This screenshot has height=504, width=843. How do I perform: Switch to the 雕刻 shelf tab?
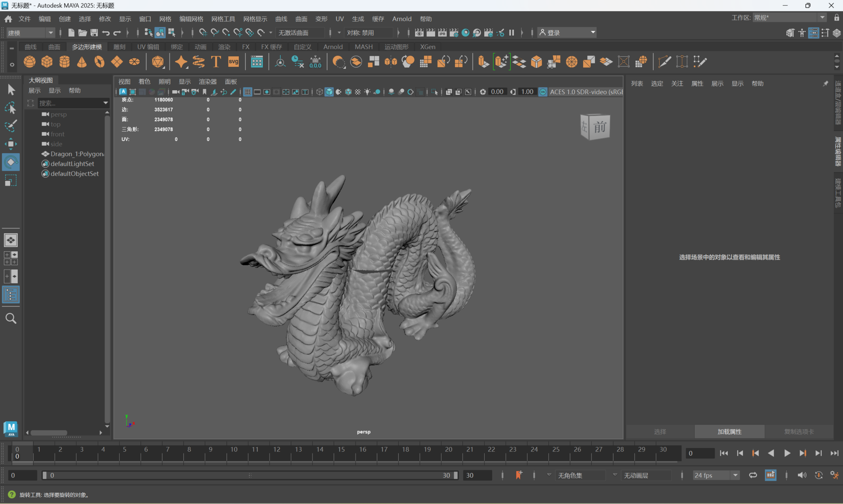pyautogui.click(x=119, y=47)
